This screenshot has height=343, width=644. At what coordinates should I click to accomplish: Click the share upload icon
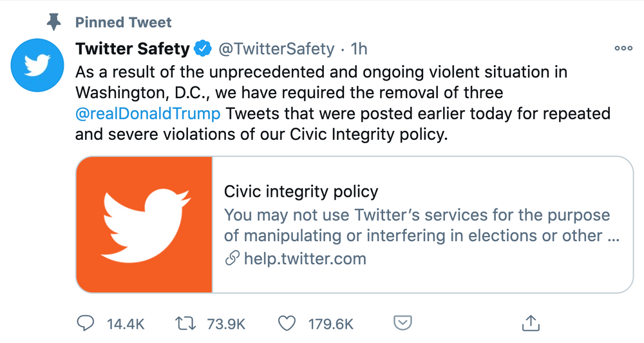(x=531, y=323)
